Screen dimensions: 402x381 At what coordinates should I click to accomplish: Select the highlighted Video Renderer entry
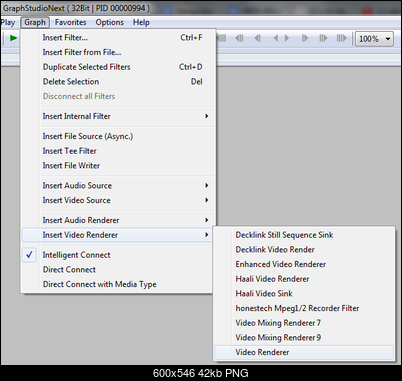tap(304, 352)
